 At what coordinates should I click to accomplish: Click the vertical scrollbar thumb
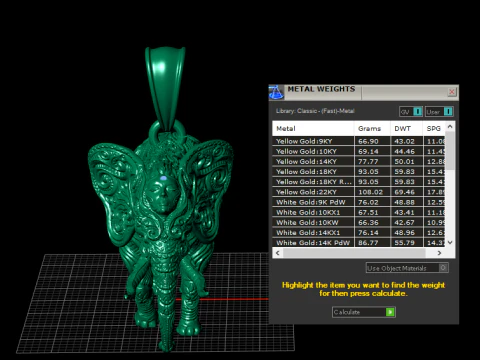(x=450, y=151)
